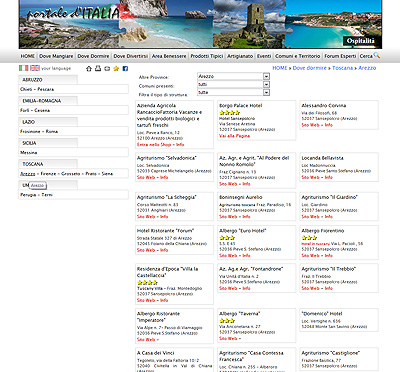Viewport: 400px width, 372px height.
Task: Open Vai alla Pagina link for Borgo Palace Hotel
Action: pyautogui.click(x=234, y=136)
